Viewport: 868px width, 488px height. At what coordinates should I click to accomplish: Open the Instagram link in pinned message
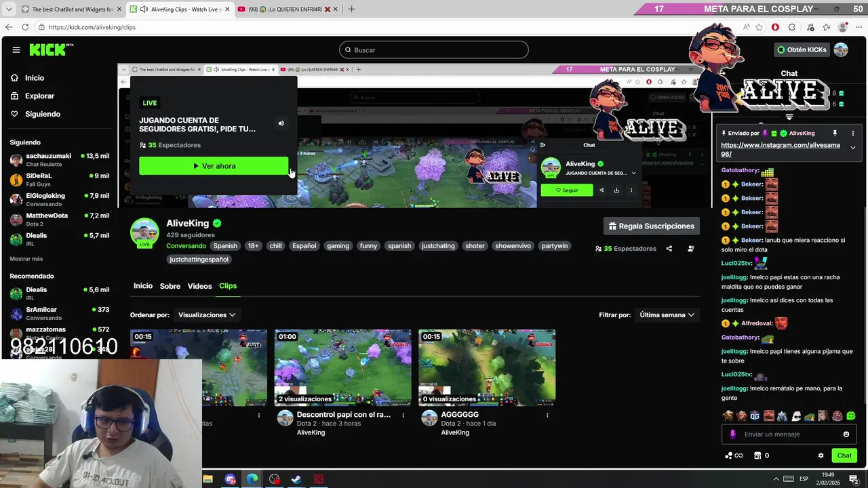click(x=780, y=150)
